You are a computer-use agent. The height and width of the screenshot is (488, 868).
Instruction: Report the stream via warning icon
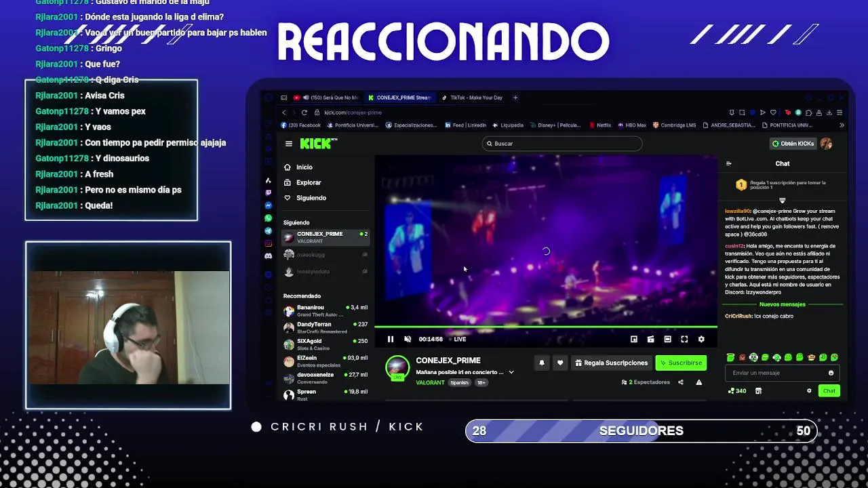(699, 382)
